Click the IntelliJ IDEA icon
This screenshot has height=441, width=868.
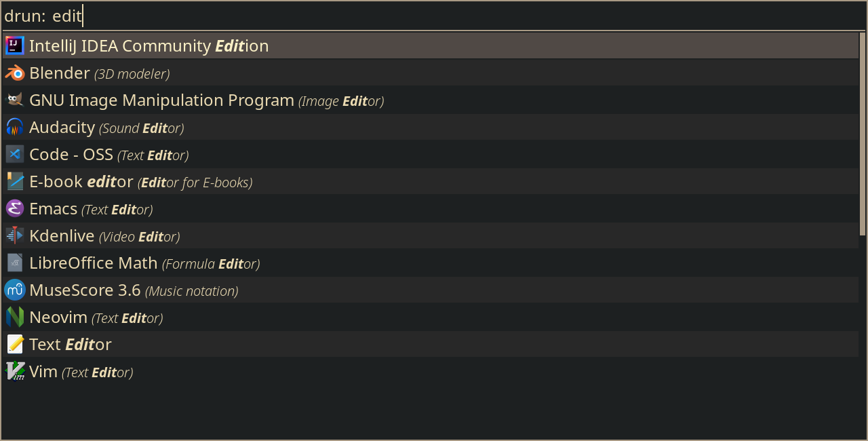point(15,45)
